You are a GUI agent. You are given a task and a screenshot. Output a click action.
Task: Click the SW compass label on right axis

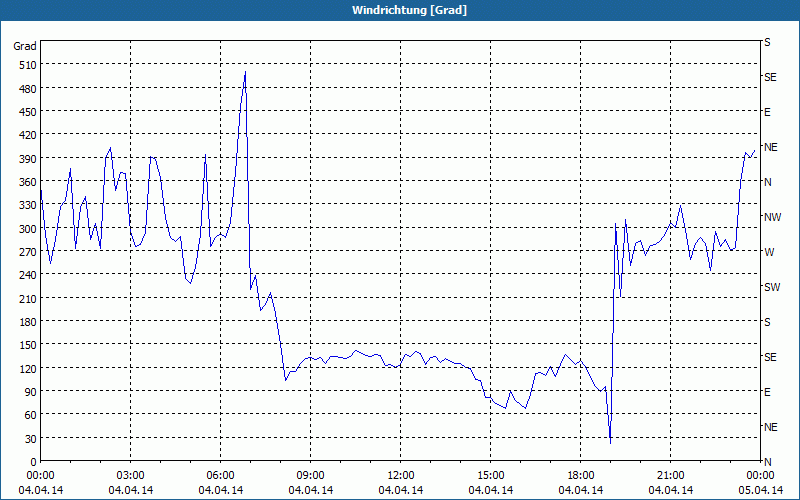click(x=772, y=287)
